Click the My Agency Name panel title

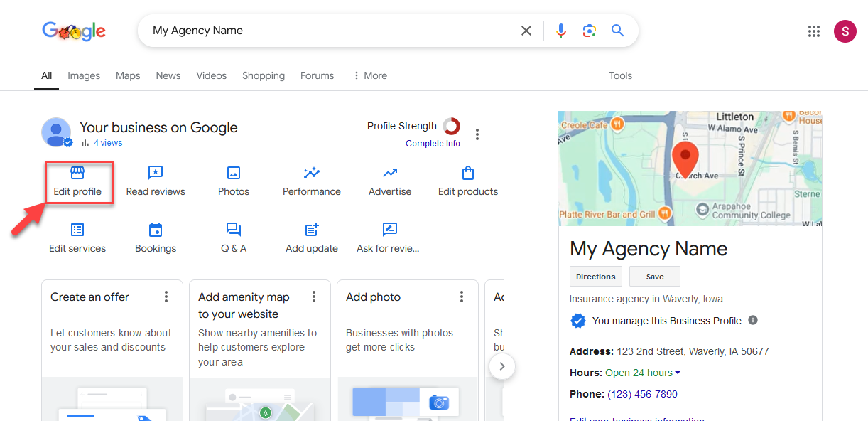point(649,249)
